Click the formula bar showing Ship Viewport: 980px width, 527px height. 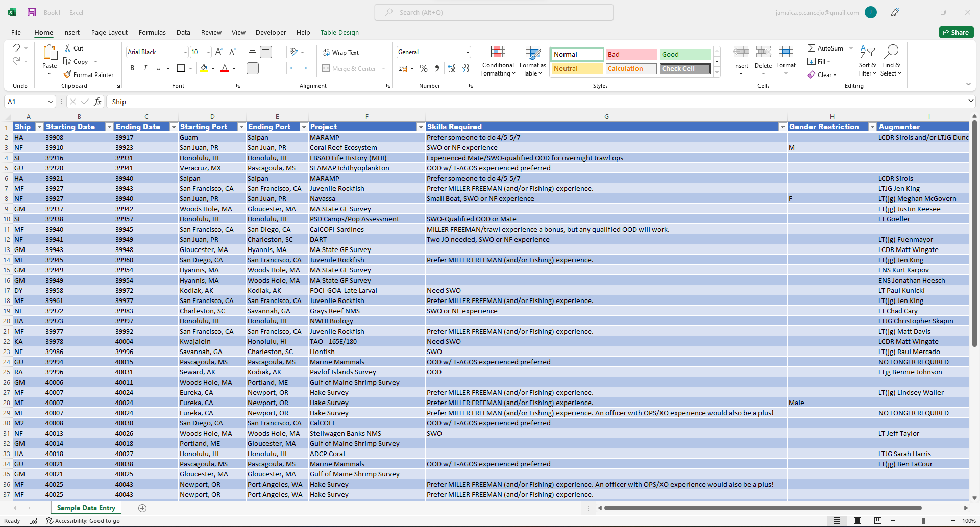pyautogui.click(x=536, y=102)
